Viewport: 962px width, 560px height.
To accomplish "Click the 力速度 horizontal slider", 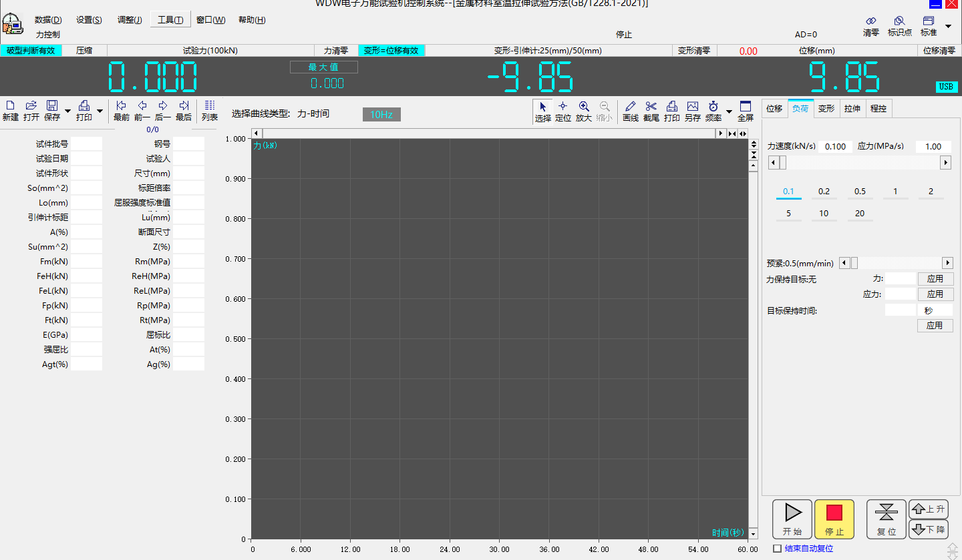I will coord(860,162).
